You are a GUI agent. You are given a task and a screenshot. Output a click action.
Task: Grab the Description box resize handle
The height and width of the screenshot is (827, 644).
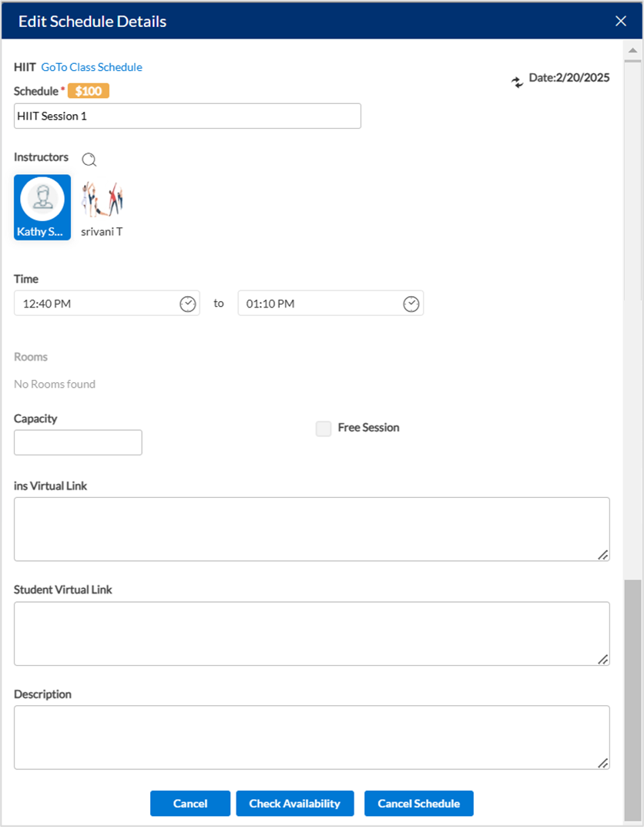tap(603, 763)
